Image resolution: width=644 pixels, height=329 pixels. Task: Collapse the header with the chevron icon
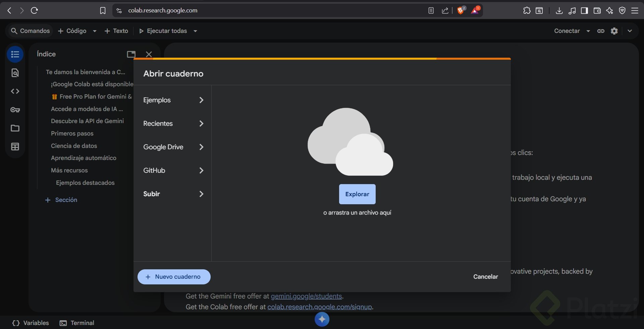tap(630, 31)
